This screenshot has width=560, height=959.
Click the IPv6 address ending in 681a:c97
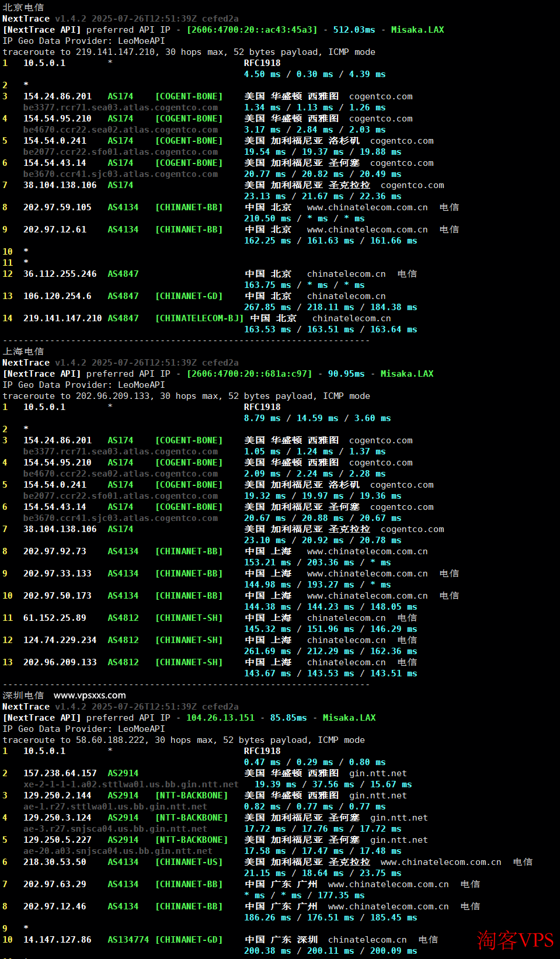point(249,374)
